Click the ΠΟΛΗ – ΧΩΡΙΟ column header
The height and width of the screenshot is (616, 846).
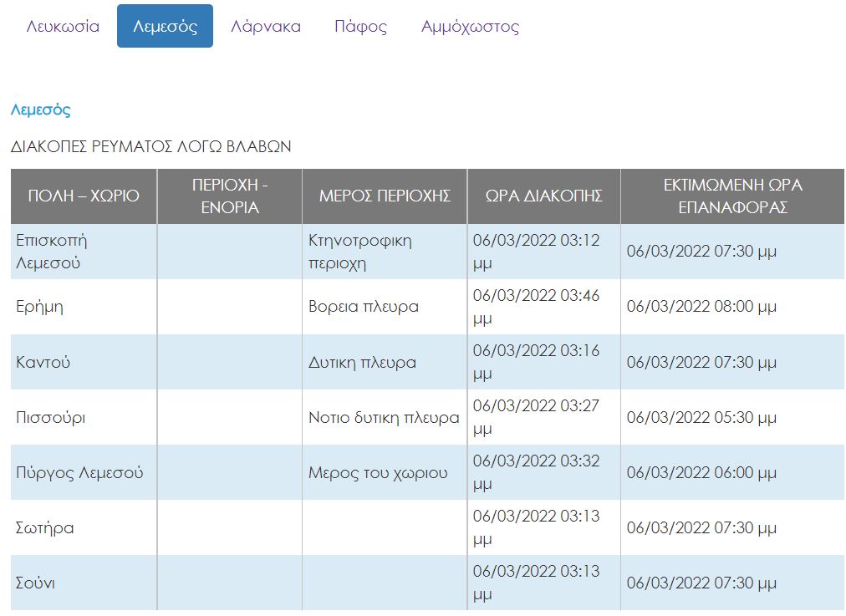tap(84, 196)
